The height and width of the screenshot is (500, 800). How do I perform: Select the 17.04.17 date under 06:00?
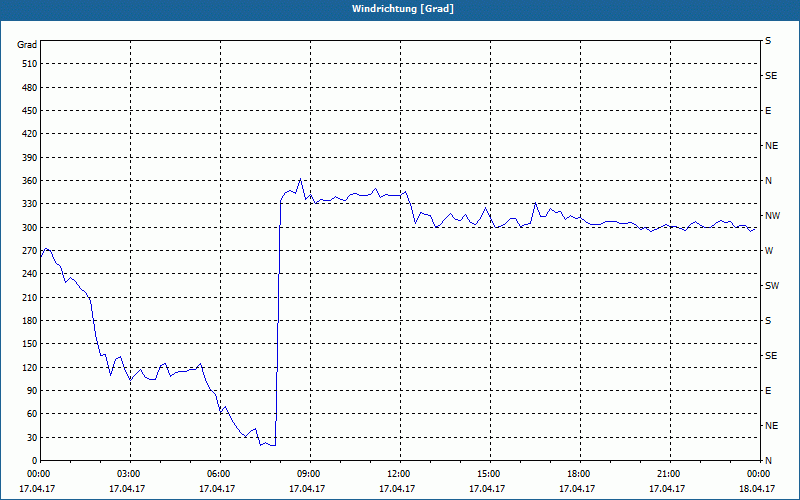tap(217, 489)
